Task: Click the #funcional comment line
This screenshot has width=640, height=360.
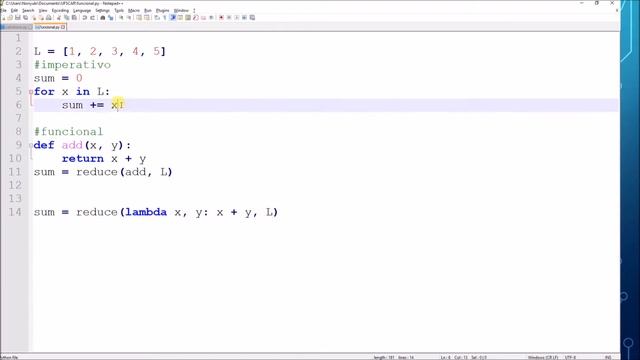Action: pos(69,132)
